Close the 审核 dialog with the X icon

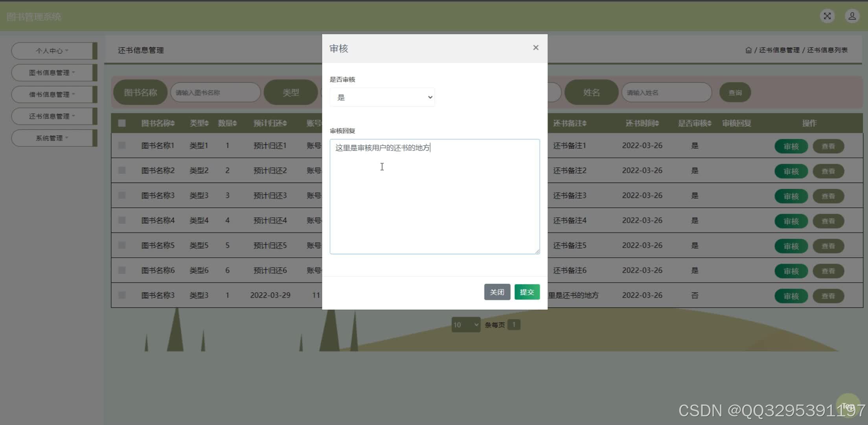(535, 48)
